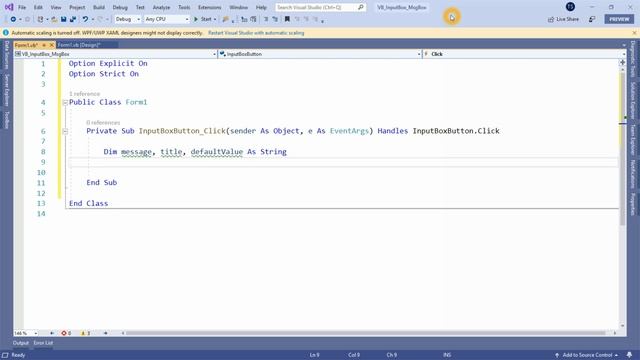The image size is (640, 360).
Task: Click the Send Feedback icon
Action: click(592, 19)
